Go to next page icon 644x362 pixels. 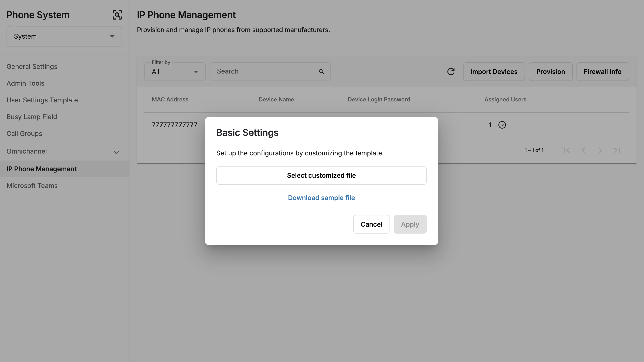pyautogui.click(x=600, y=150)
